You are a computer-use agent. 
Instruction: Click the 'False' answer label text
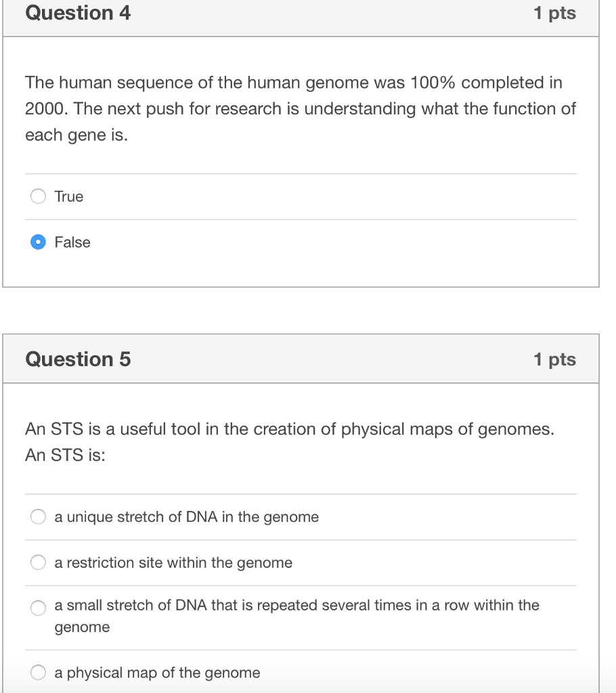click(x=71, y=242)
